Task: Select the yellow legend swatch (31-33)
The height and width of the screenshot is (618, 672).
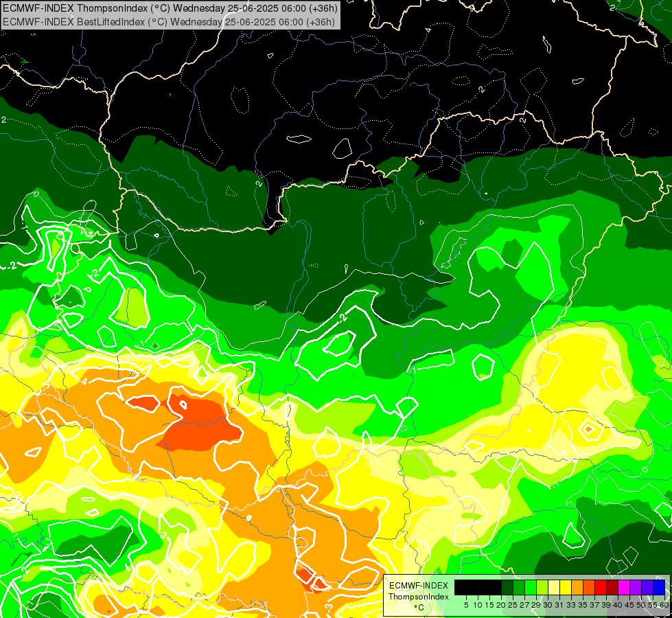Action: tap(566, 587)
